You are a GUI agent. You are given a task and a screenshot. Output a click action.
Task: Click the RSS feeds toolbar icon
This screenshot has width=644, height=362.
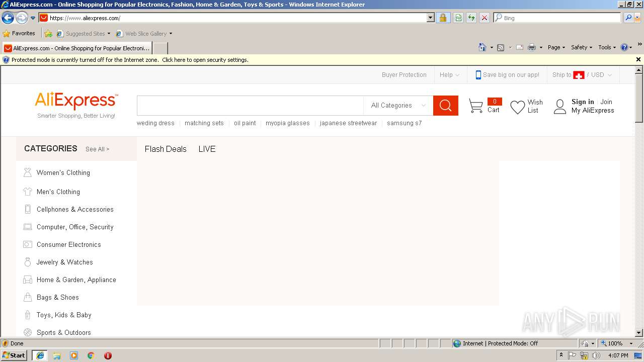click(x=501, y=47)
